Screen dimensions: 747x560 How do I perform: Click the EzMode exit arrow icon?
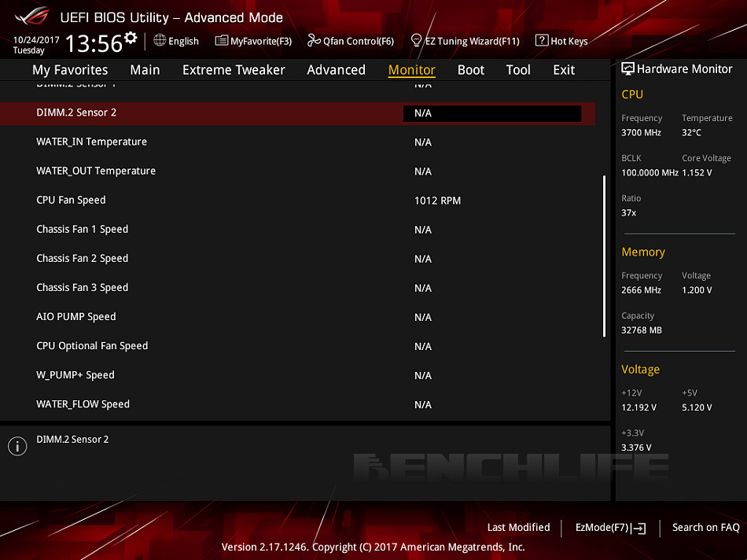pyautogui.click(x=638, y=528)
